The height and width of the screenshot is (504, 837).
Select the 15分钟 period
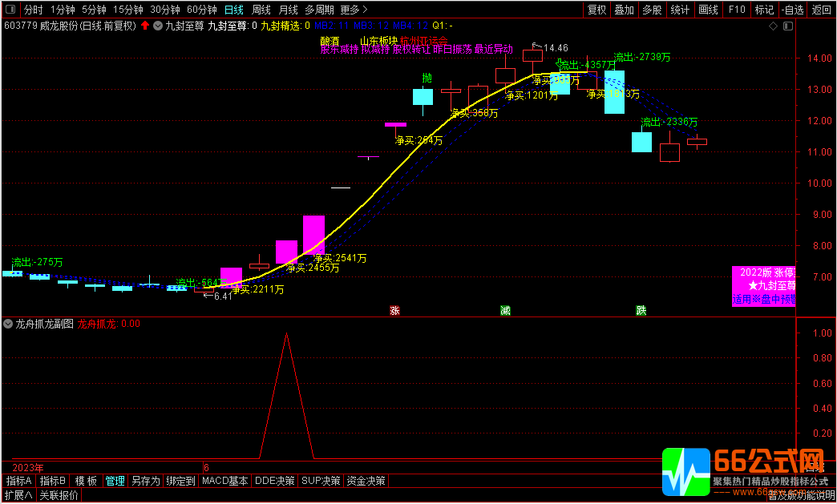click(x=128, y=10)
